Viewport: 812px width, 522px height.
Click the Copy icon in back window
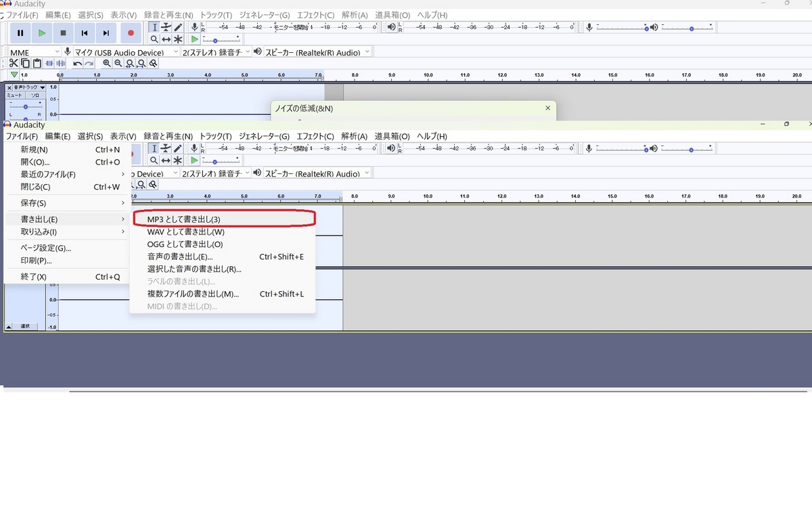[x=26, y=63]
